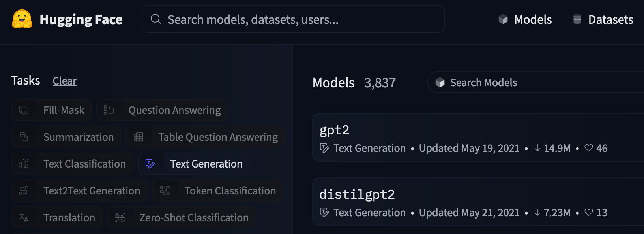Click the Zero-Shot Classification task icon
The height and width of the screenshot is (234, 644).
tap(120, 217)
